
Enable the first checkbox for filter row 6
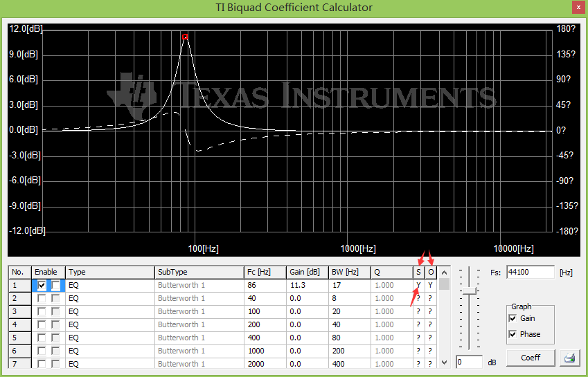pos(42,351)
